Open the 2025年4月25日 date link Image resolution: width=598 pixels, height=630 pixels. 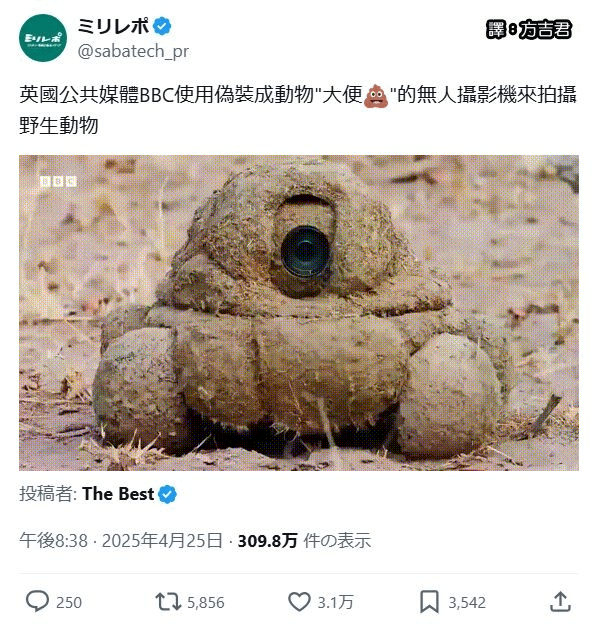tap(162, 540)
